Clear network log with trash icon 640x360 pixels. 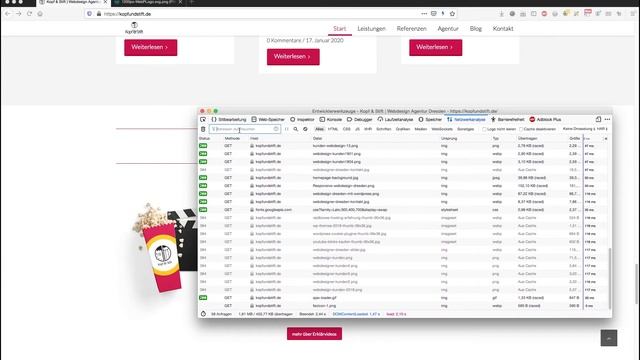[x=203, y=129]
